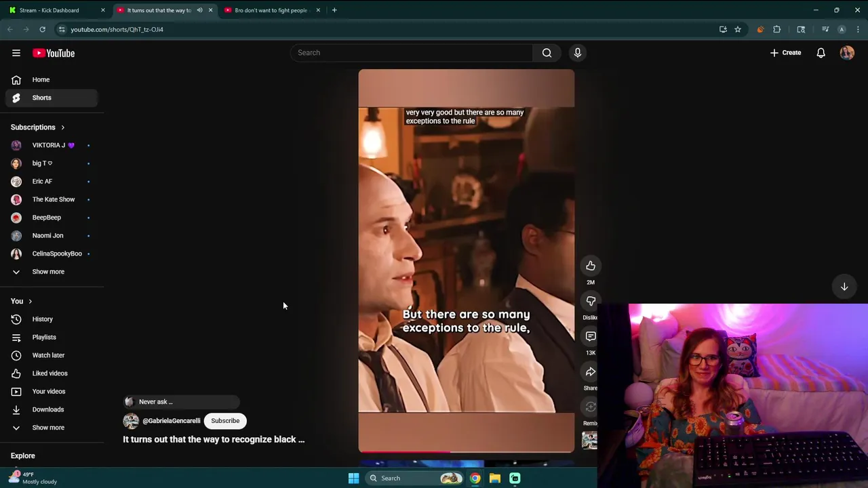
Task: Open the Eric AF channel subscription
Action: click(52, 182)
